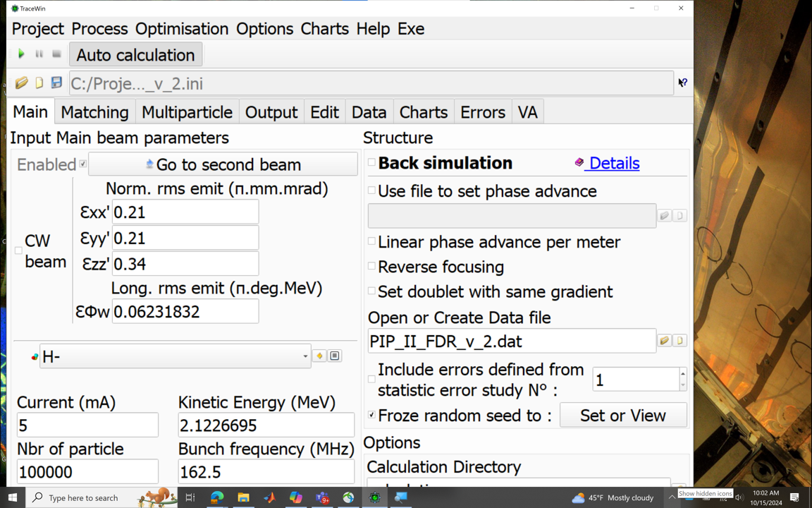Pause the running calculation
The width and height of the screenshot is (812, 508).
[39, 54]
